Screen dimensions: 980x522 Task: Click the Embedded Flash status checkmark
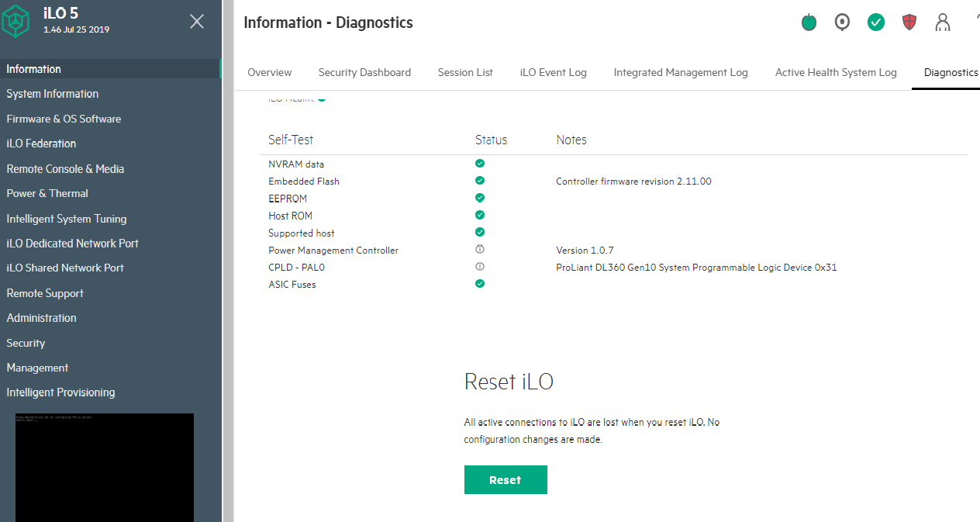pos(480,181)
